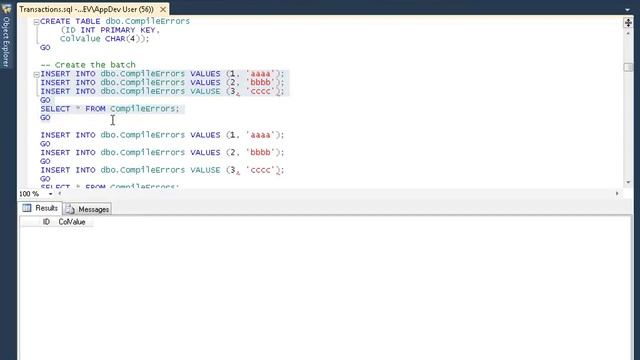Click the horizontal scroll left arrow
The image size is (640, 360).
point(60,193)
